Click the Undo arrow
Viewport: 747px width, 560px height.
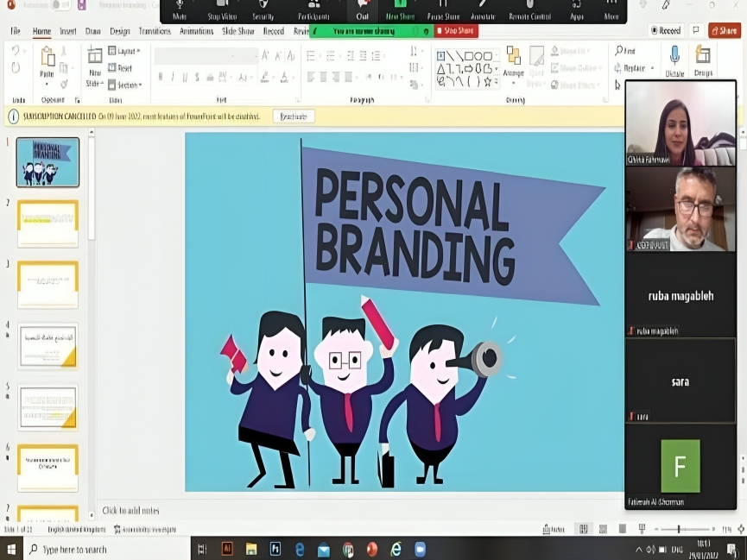(x=16, y=50)
